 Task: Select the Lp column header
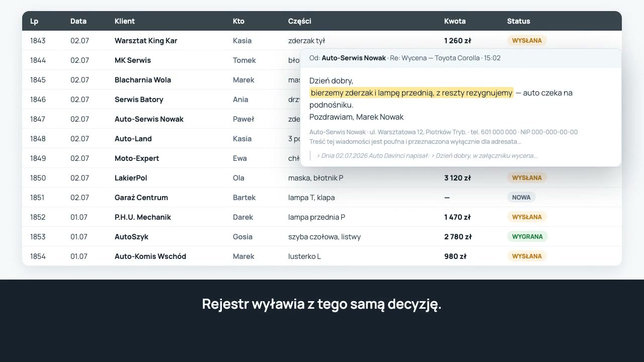click(x=34, y=21)
